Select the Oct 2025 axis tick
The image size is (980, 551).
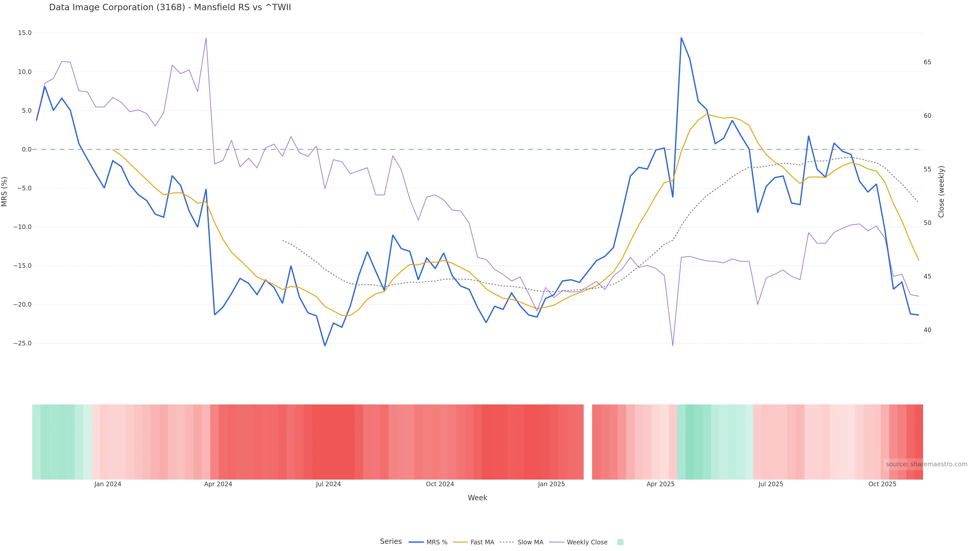(882, 484)
